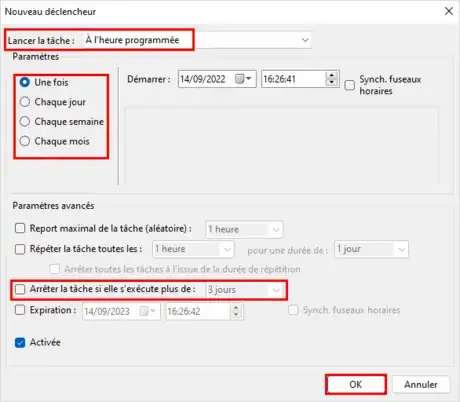Cancel with the Annuler button

click(x=421, y=384)
